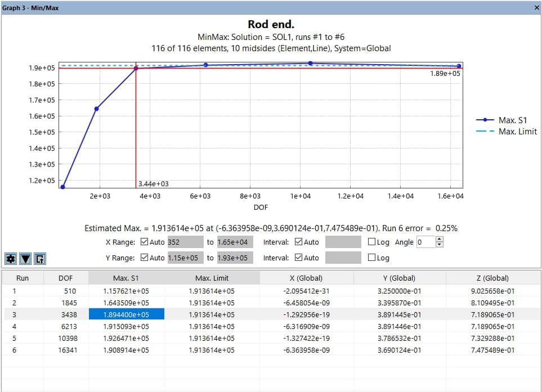Click the Max. Limit column header
The image size is (542, 392).
coord(212,278)
